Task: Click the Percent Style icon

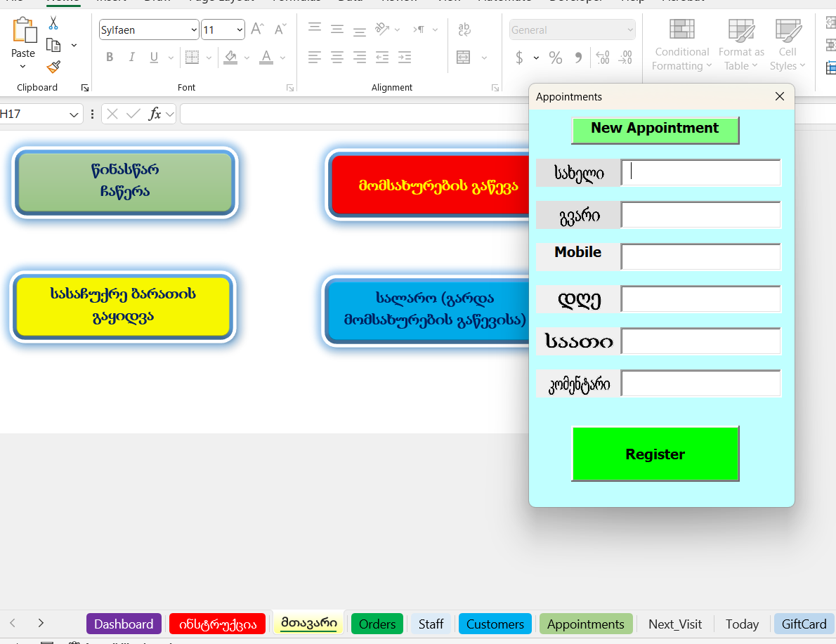Action: point(556,58)
